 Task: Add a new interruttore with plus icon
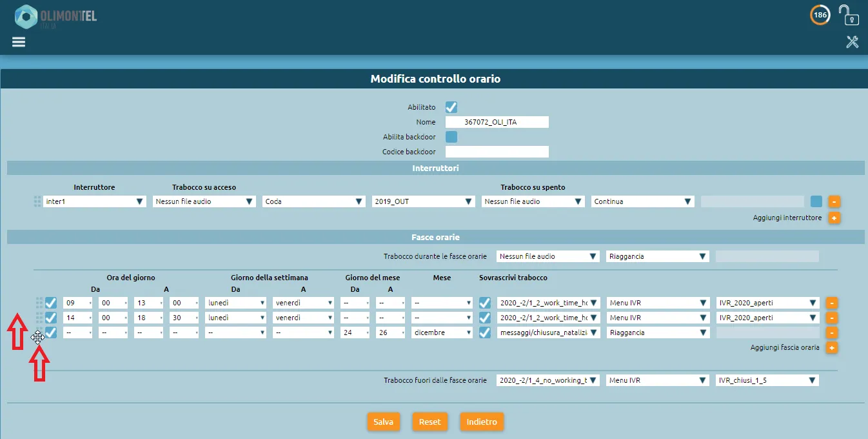[833, 218]
